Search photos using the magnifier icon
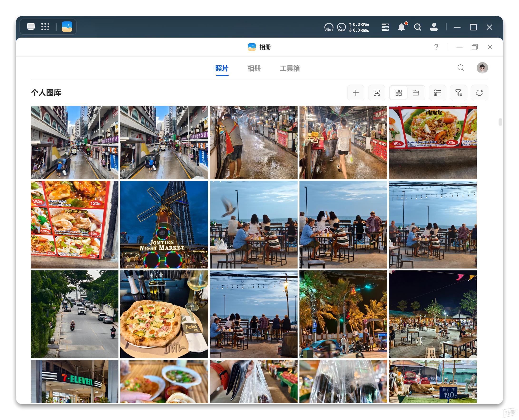The image size is (519, 420). (x=461, y=68)
